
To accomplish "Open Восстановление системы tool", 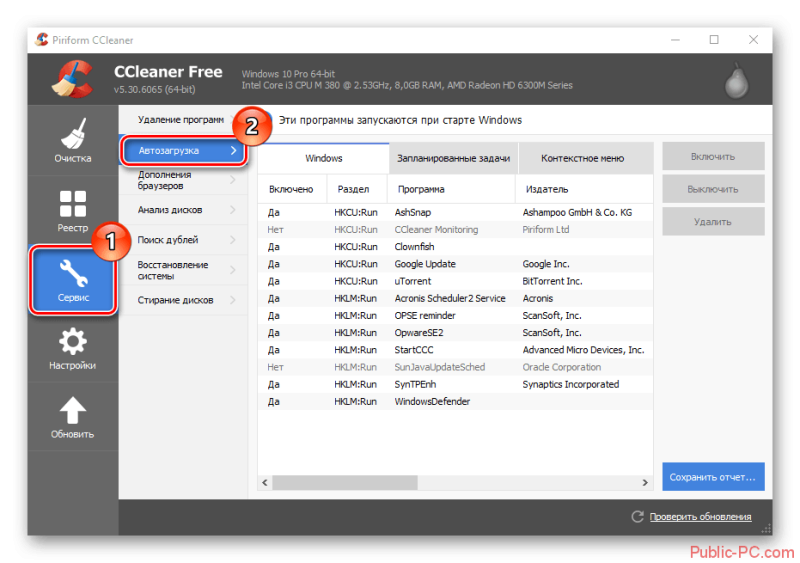I will [x=184, y=270].
